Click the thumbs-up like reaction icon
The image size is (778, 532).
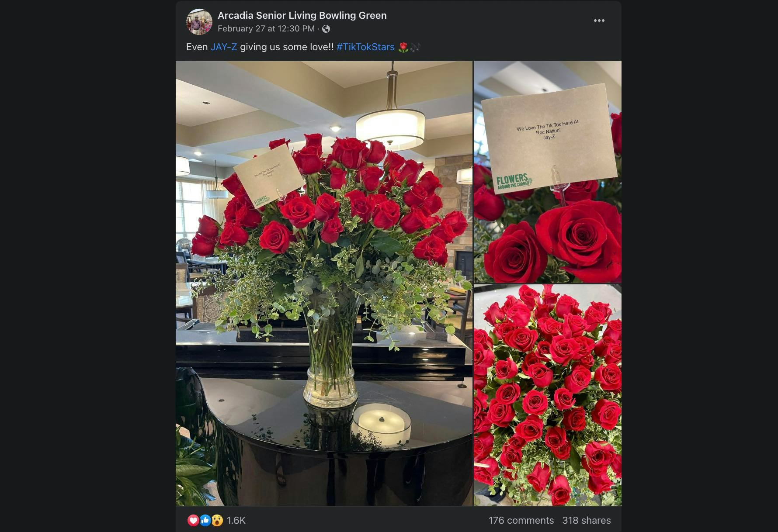[205, 520]
